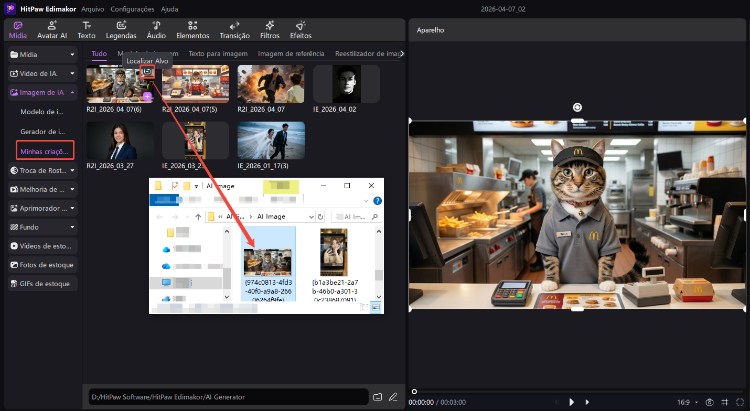Image resolution: width=750 pixels, height=411 pixels.
Task: Click the open folder icon beside path
Action: [x=377, y=397]
